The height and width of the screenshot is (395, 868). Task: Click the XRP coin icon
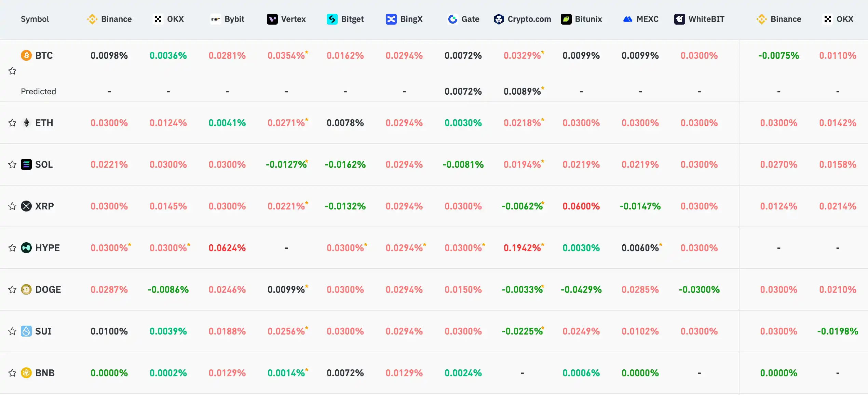point(26,206)
